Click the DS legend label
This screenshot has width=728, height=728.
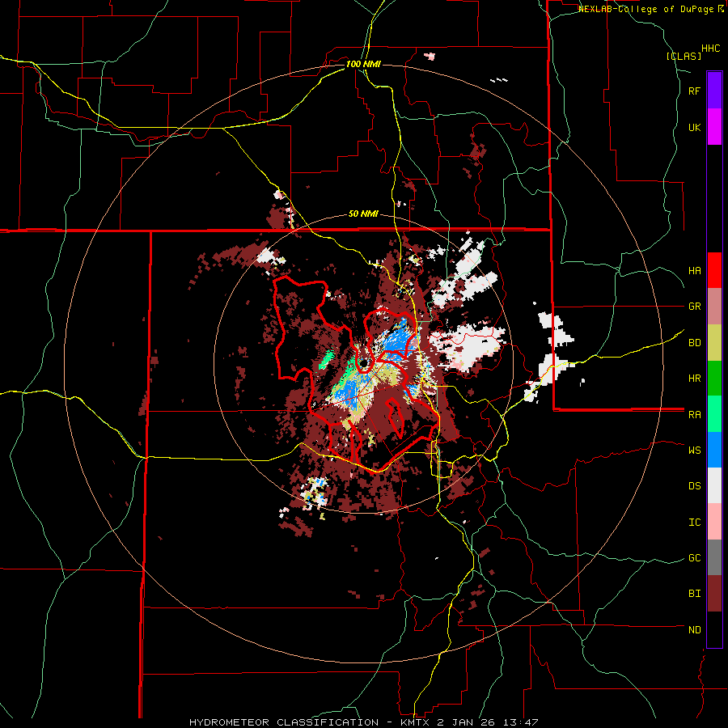[x=694, y=485]
